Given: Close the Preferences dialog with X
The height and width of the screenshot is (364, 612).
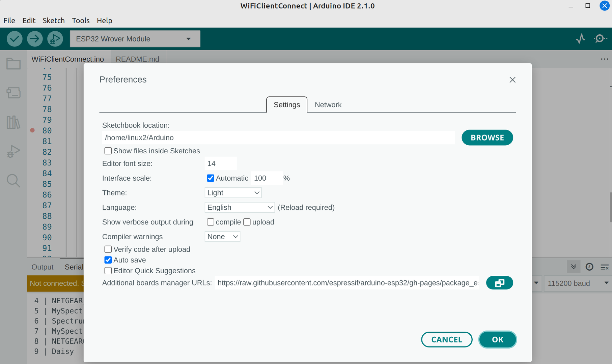Looking at the screenshot, I should [512, 80].
